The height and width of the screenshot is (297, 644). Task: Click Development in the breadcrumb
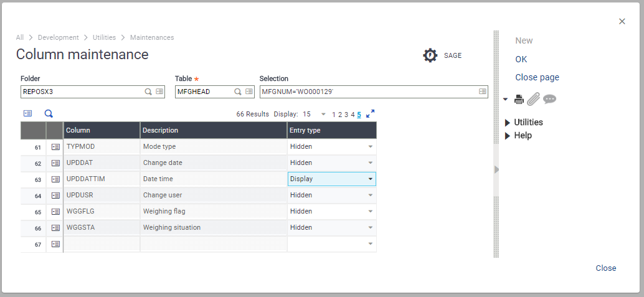[x=59, y=37]
